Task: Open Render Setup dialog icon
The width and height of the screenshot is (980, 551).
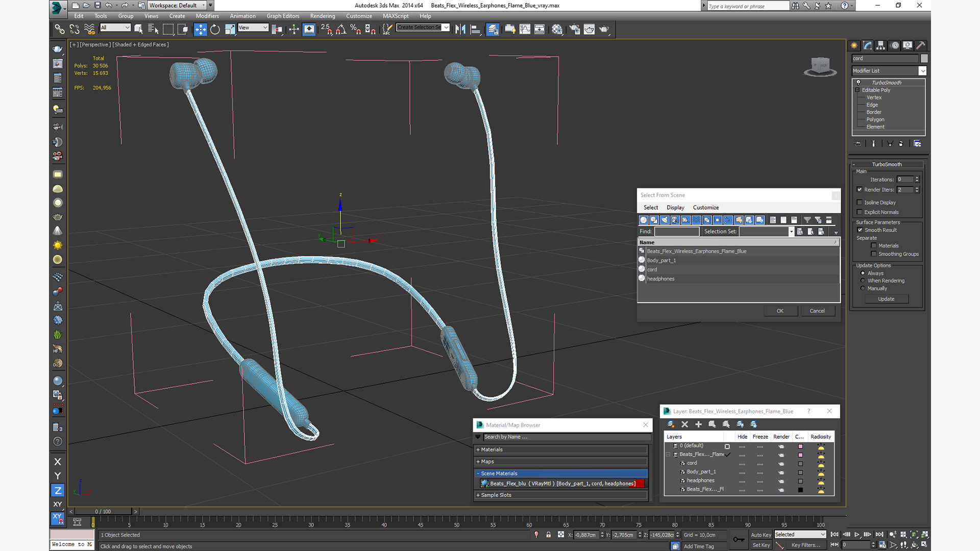Action: 574,30
